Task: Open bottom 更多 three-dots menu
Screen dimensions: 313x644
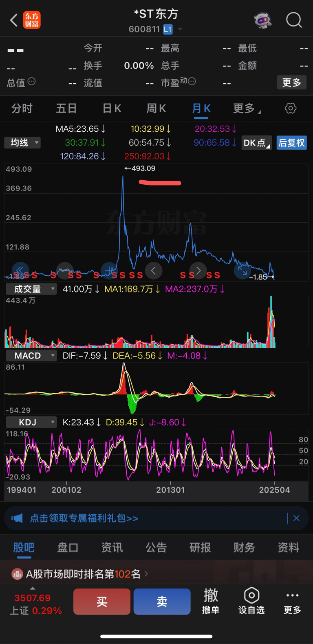Action: [x=292, y=601]
